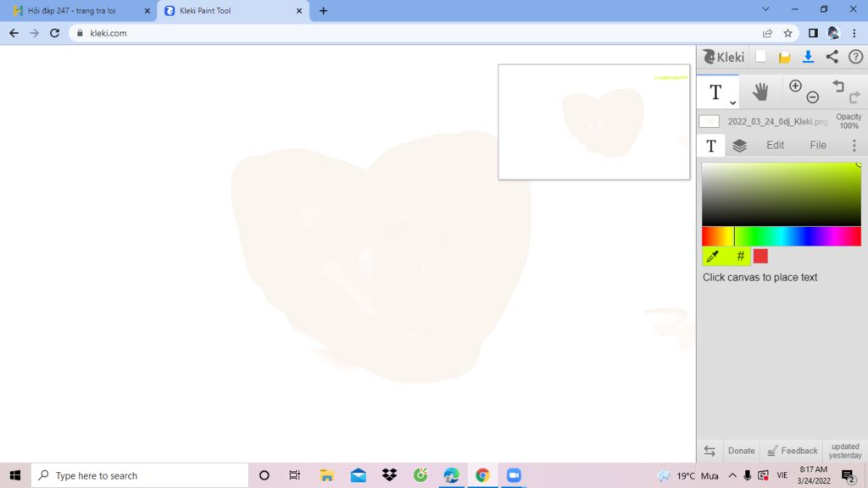Share this page from address bar
This screenshot has width=868, height=488.
(767, 33)
